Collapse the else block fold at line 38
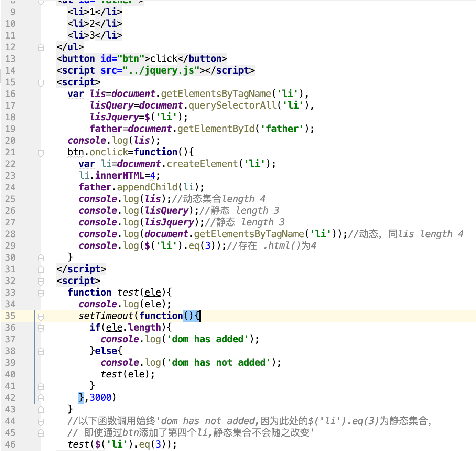476x451 pixels. pos(41,351)
